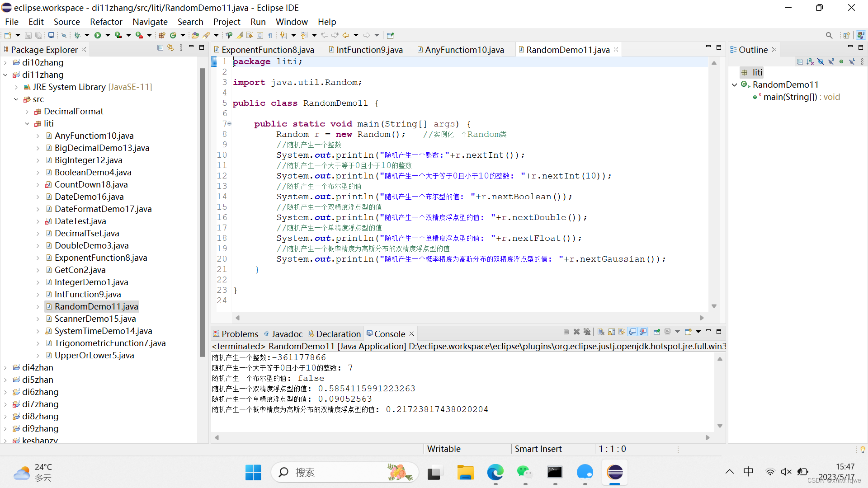Switch to IntFunction9.java editor tab

coord(369,50)
